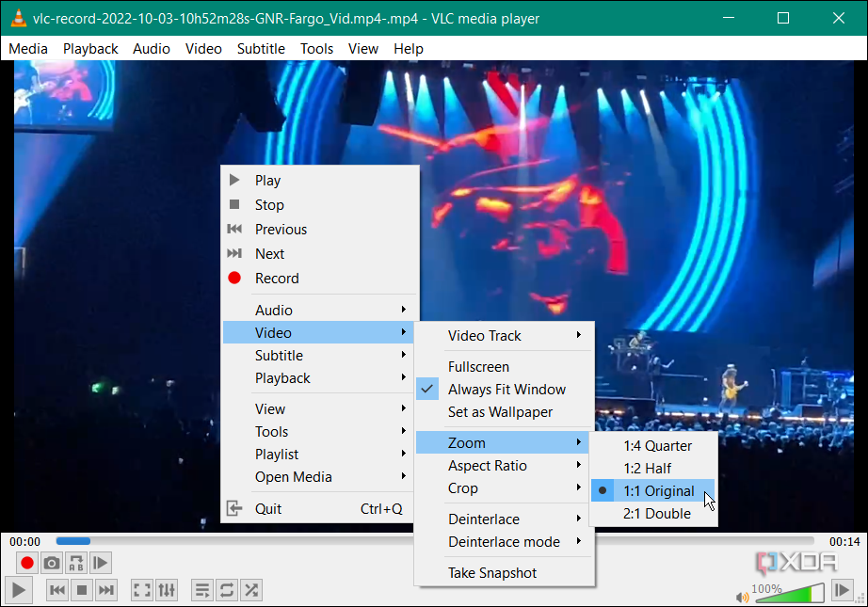This screenshot has height=607, width=868.
Task: Choose Quit in the context menu
Action: point(319,508)
